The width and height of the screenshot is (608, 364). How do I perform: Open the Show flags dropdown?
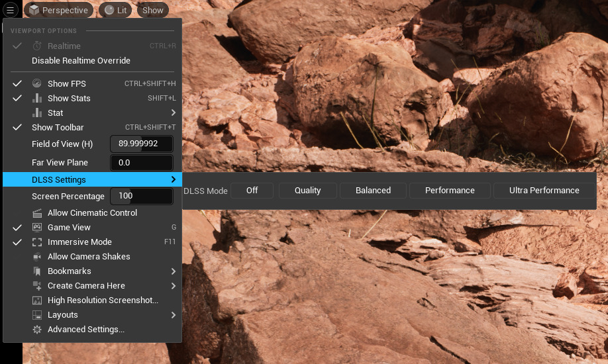click(153, 10)
